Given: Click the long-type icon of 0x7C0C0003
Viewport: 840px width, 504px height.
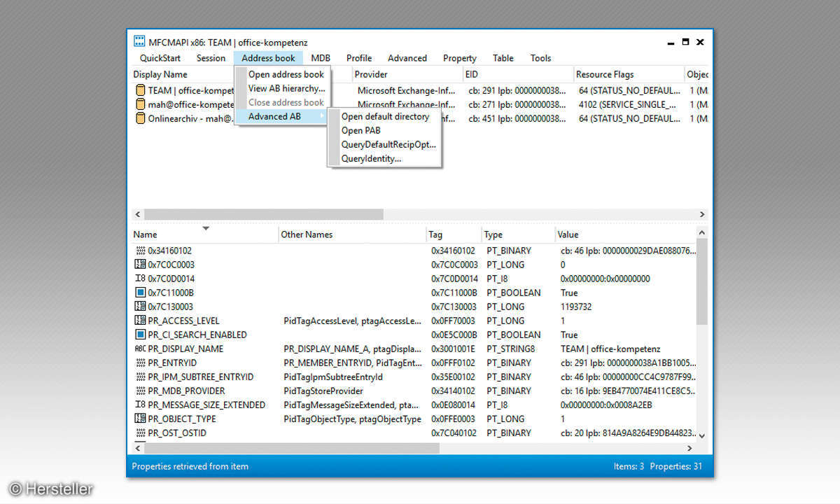Looking at the screenshot, I should pos(140,265).
